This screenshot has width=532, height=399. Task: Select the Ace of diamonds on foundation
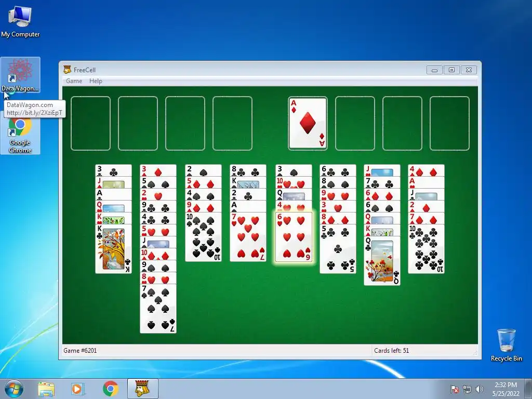coord(308,123)
